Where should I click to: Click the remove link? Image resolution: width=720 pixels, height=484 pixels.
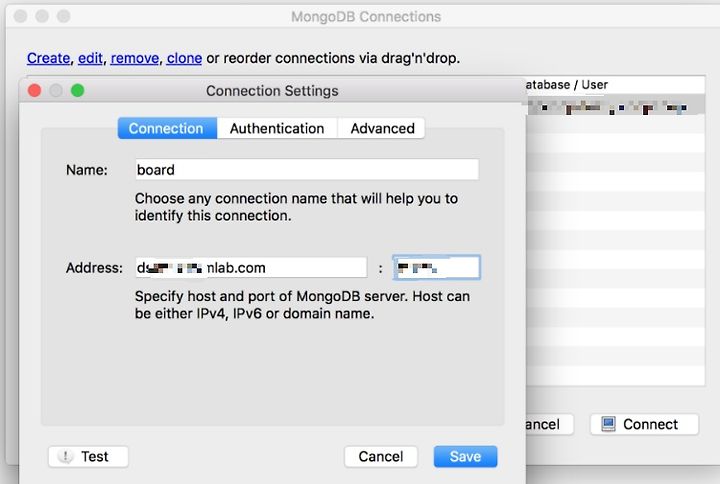coord(135,58)
